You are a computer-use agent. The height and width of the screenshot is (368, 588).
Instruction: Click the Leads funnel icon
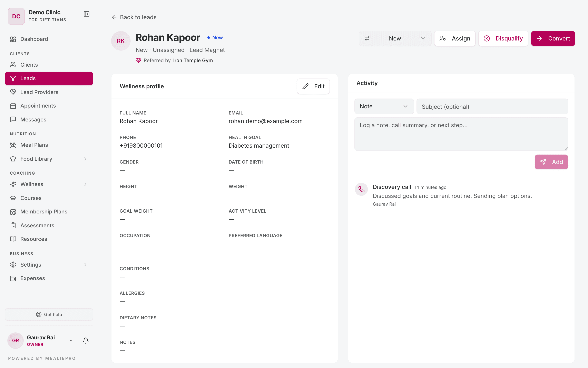click(x=13, y=78)
